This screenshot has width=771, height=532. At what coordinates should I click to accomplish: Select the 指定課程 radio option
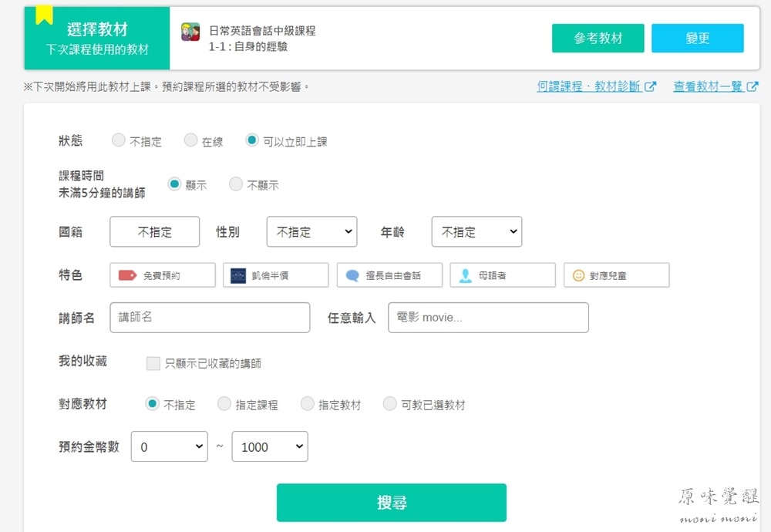point(224,404)
